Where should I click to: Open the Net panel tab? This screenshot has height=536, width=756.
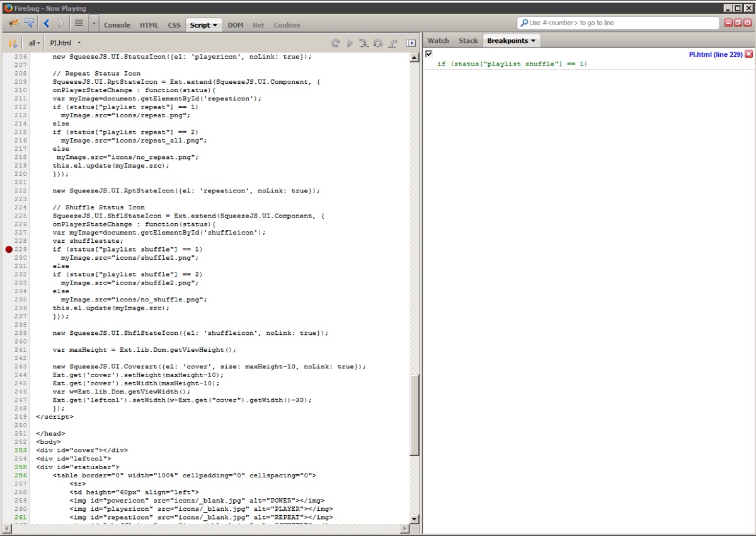tap(258, 25)
